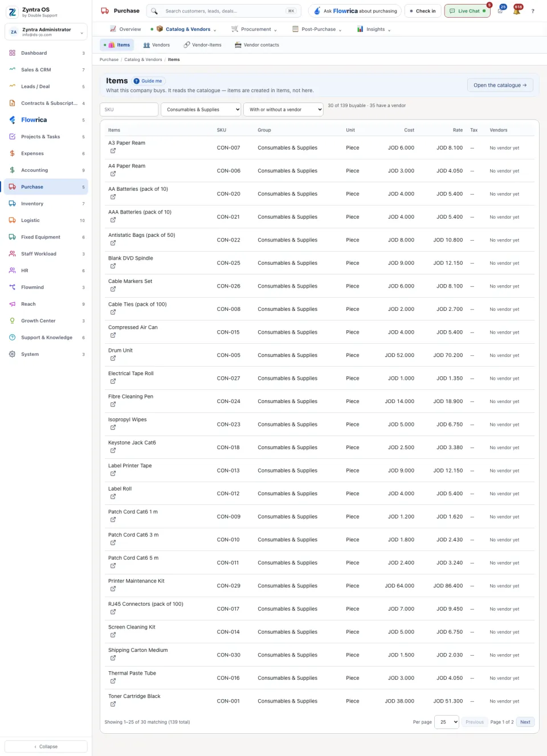Open Keystone Jack Cat6 external link icon
Image resolution: width=547 pixels, height=756 pixels.
click(113, 450)
